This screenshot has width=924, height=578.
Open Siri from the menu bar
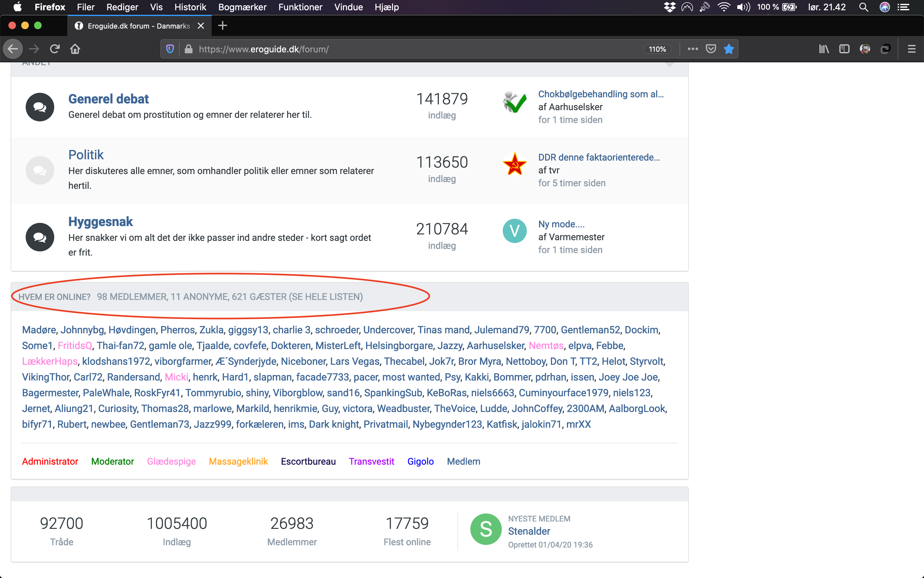click(885, 7)
